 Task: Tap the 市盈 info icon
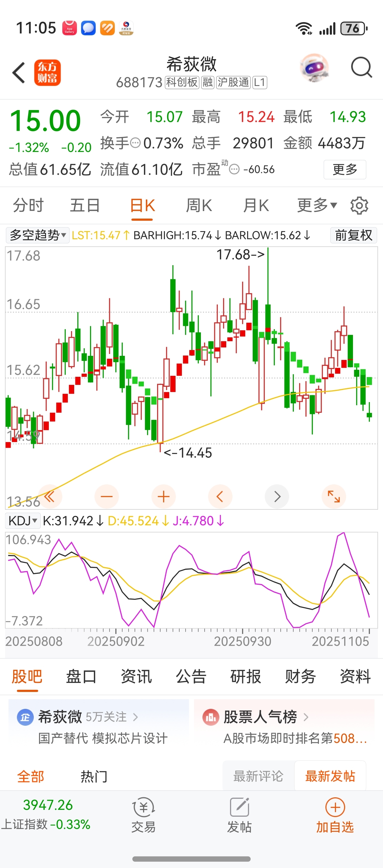(x=234, y=169)
